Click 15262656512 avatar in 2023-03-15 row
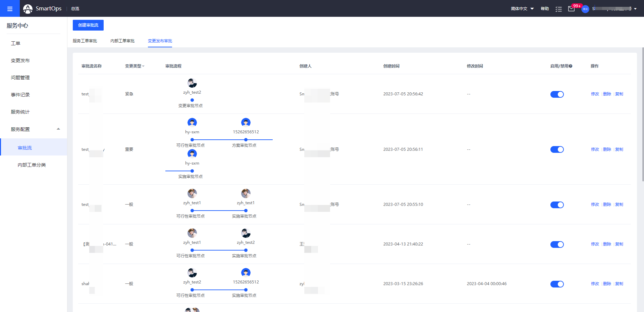Image resolution: width=644 pixels, height=312 pixels. click(x=246, y=273)
